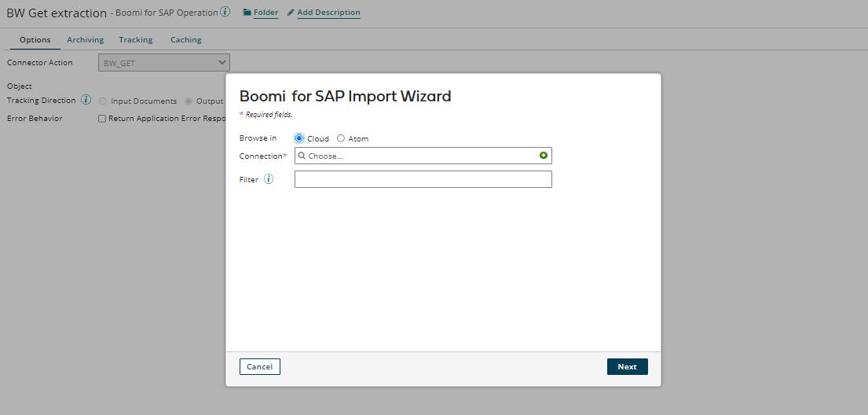The width and height of the screenshot is (868, 415).
Task: Expand the Connector Action BW_GET dropdown
Action: pyautogui.click(x=163, y=63)
